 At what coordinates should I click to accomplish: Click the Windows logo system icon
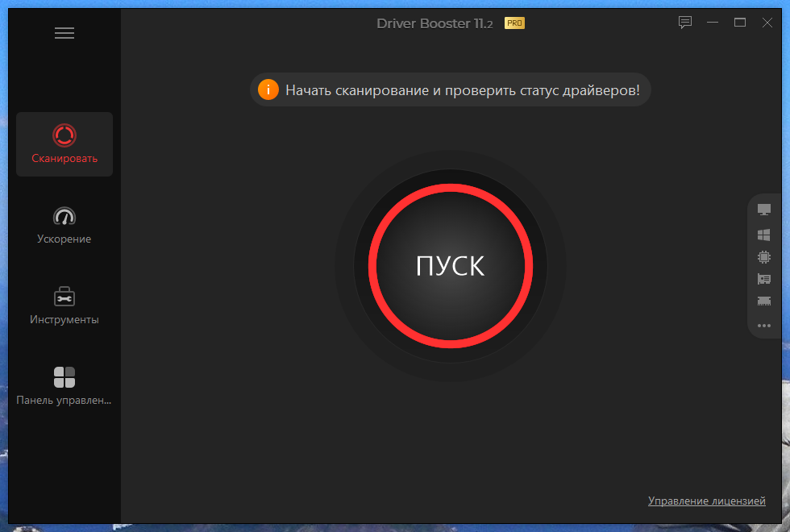pos(764,235)
